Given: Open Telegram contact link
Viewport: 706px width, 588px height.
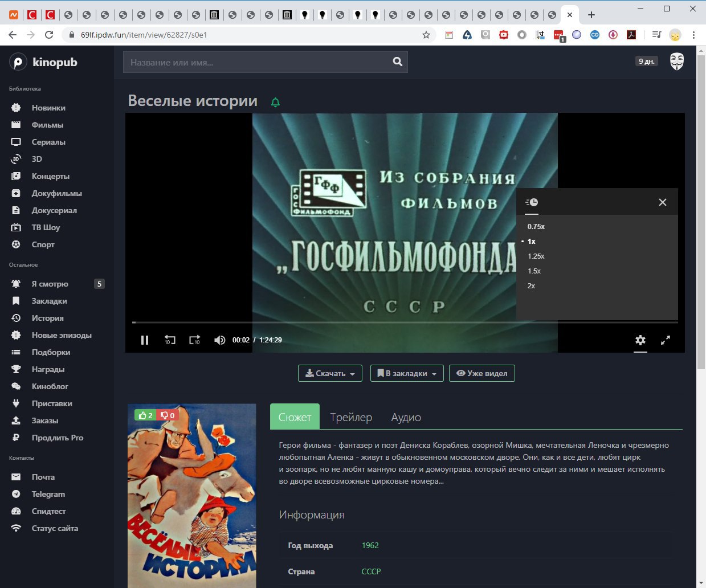Looking at the screenshot, I should (x=48, y=494).
